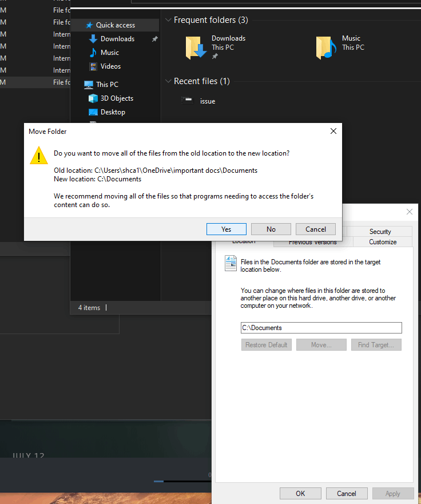Collapse the Frequent folders section
The height and width of the screenshot is (504, 421).
tap(168, 20)
